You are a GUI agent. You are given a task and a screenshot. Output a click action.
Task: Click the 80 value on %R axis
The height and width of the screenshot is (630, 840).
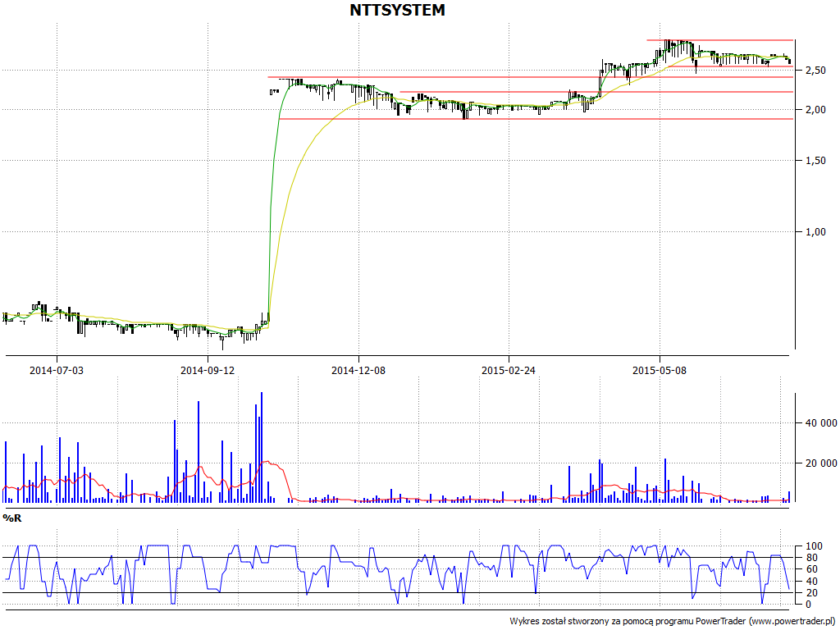pos(812,558)
